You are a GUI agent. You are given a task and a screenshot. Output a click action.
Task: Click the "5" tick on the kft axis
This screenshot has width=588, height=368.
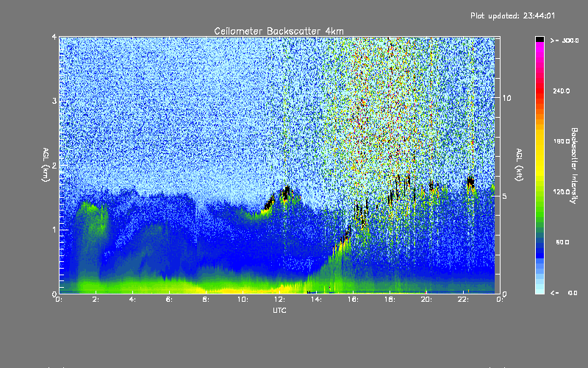tap(505, 196)
